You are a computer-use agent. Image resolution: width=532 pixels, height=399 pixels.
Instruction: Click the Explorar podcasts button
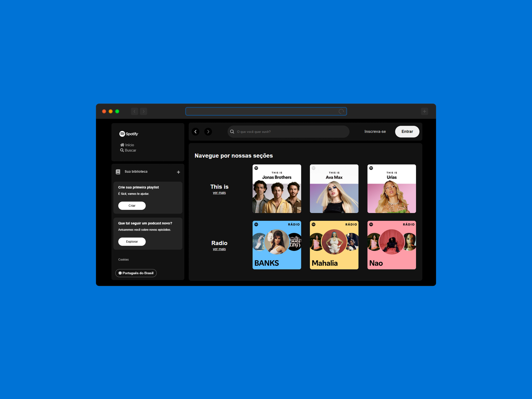pos(132,242)
